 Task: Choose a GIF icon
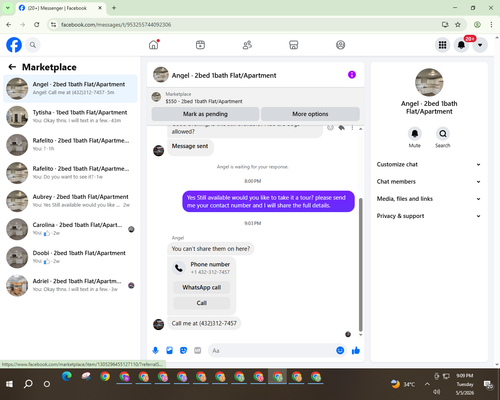point(198,350)
